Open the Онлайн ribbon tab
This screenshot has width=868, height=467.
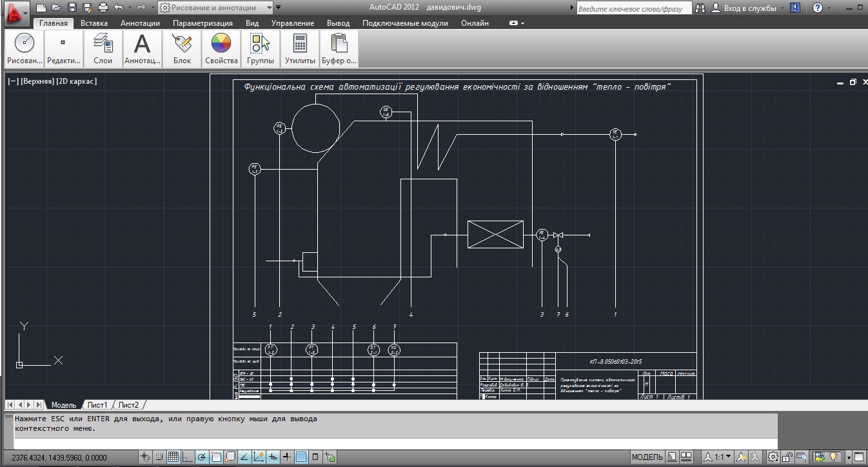[475, 23]
